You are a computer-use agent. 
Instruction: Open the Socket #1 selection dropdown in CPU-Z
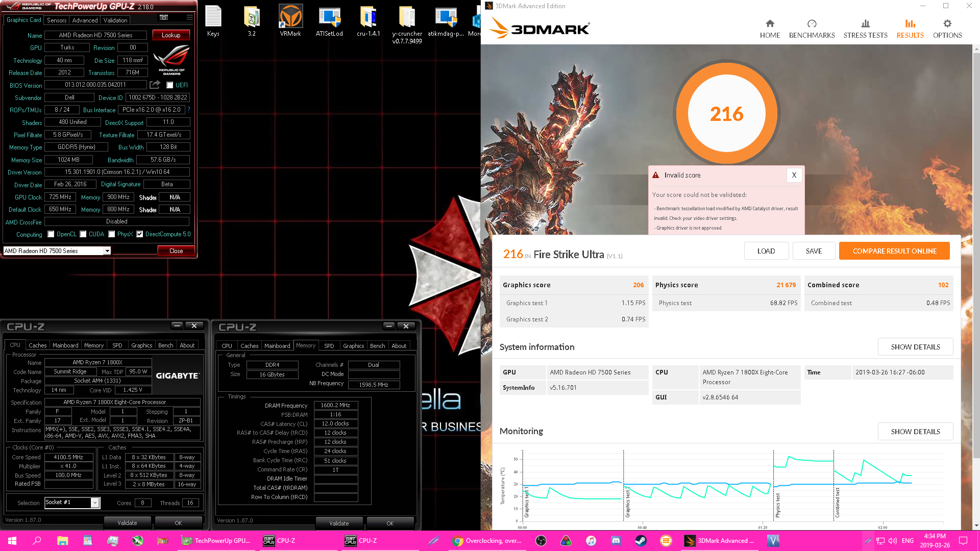coord(95,503)
